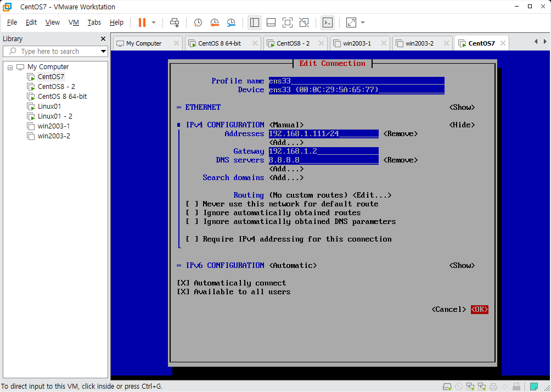Remove the 8.8.8.8 DNS server

tap(401, 160)
